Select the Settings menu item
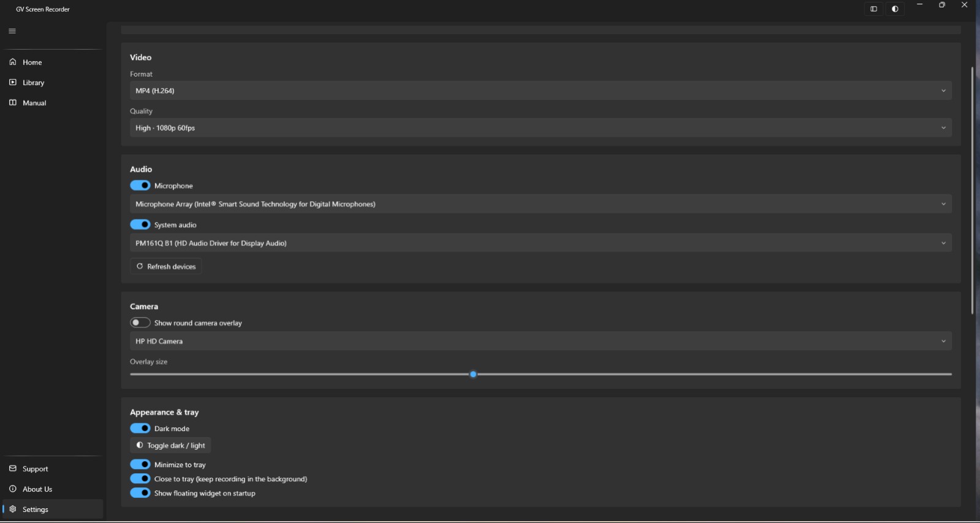The image size is (980, 523). coord(53,509)
